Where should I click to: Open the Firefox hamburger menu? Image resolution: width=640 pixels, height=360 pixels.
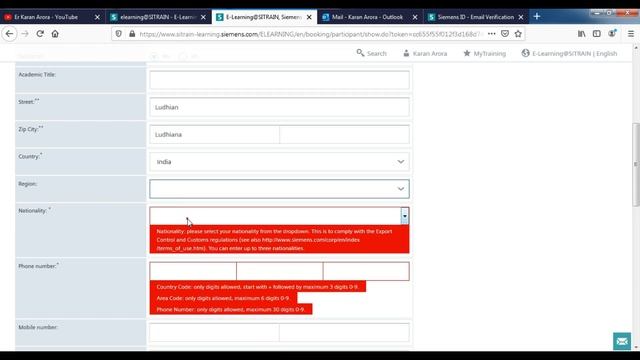(x=631, y=34)
